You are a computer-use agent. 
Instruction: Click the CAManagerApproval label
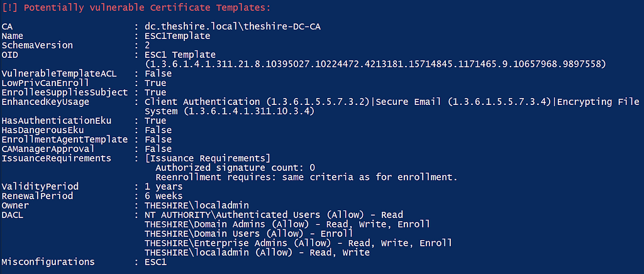(48, 149)
